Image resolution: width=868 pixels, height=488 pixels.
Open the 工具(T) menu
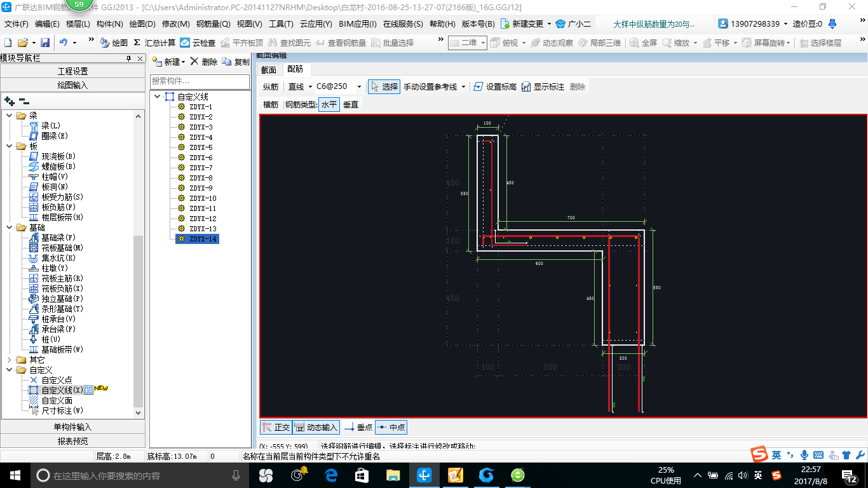(x=281, y=24)
